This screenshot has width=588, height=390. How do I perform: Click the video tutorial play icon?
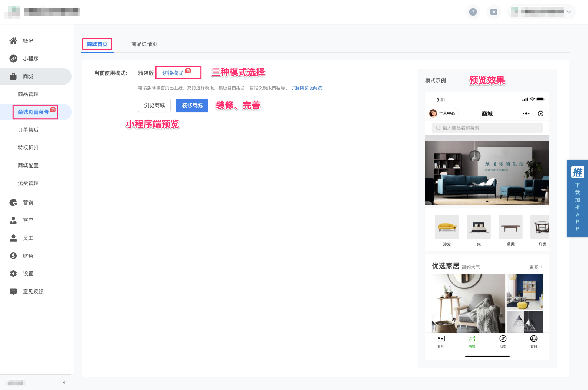click(493, 12)
